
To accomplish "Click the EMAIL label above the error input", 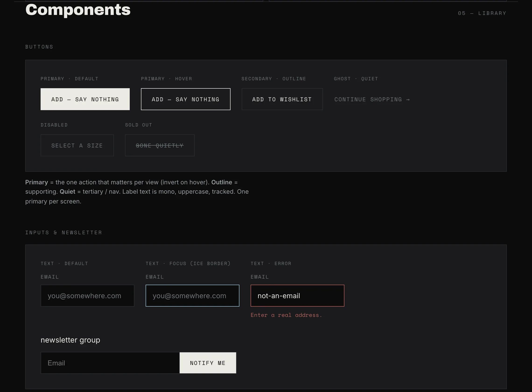I will [260, 277].
